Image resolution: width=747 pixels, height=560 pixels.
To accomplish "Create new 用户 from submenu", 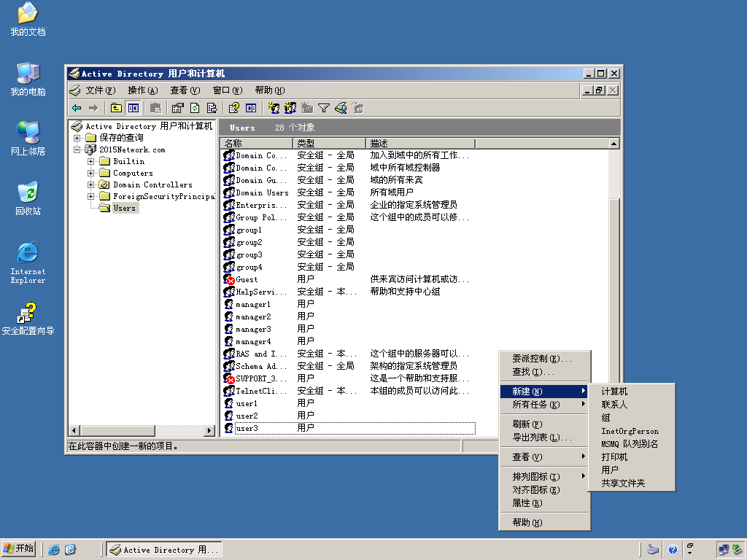I will pos(632,470).
